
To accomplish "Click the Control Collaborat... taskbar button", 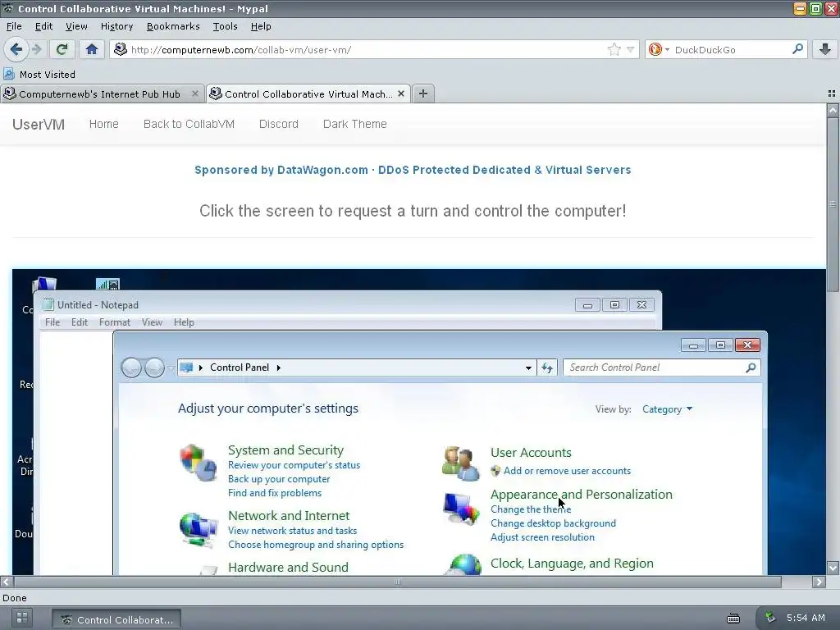I will pos(116,619).
